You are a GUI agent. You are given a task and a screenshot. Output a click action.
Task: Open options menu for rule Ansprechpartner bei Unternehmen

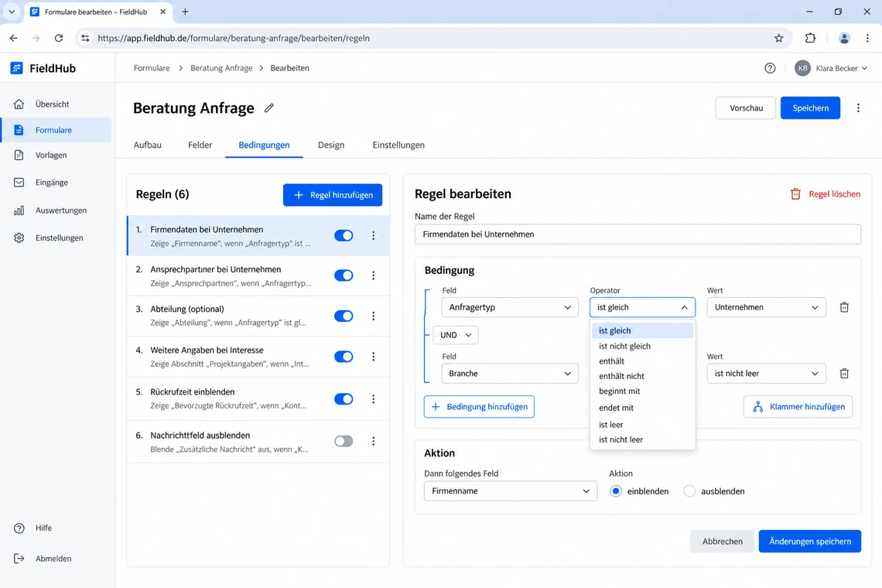(x=373, y=275)
